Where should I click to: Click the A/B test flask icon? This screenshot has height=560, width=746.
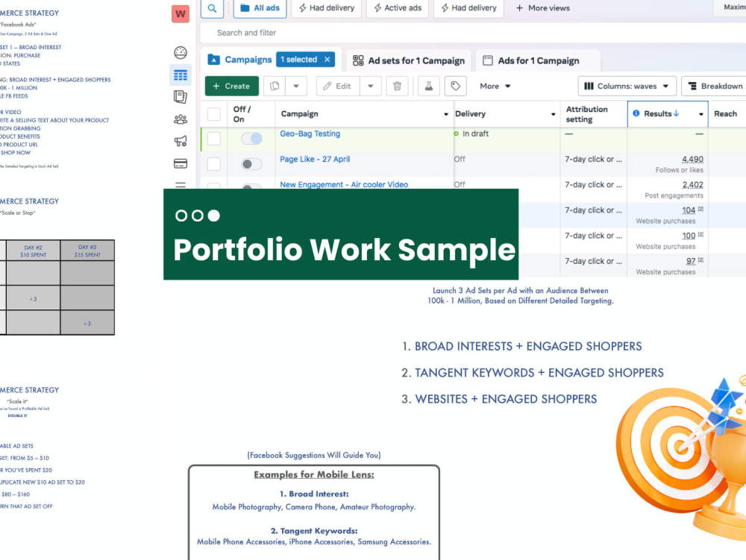(x=429, y=86)
